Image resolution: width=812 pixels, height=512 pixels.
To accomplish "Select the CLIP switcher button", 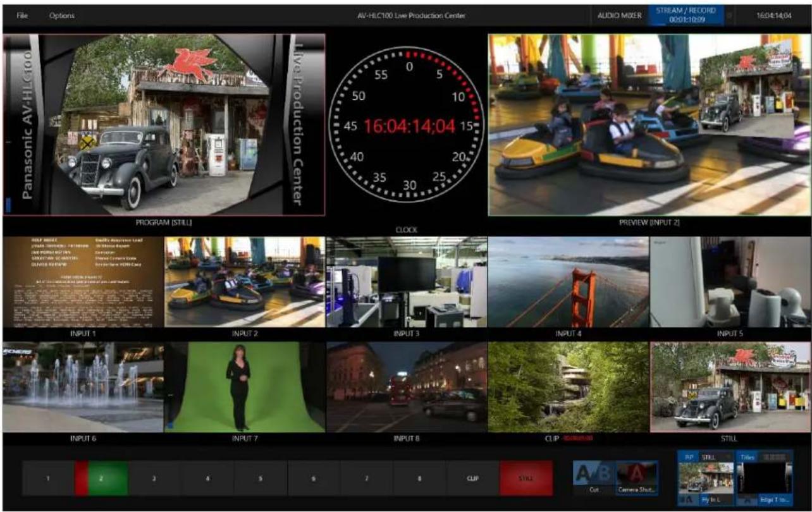I will (473, 478).
